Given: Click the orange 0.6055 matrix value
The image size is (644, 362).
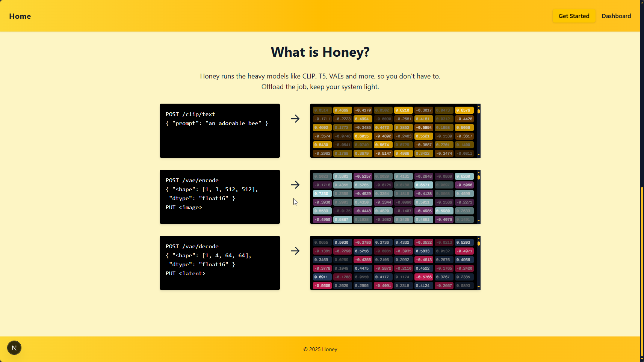Looking at the screenshot, I should coord(363,136).
